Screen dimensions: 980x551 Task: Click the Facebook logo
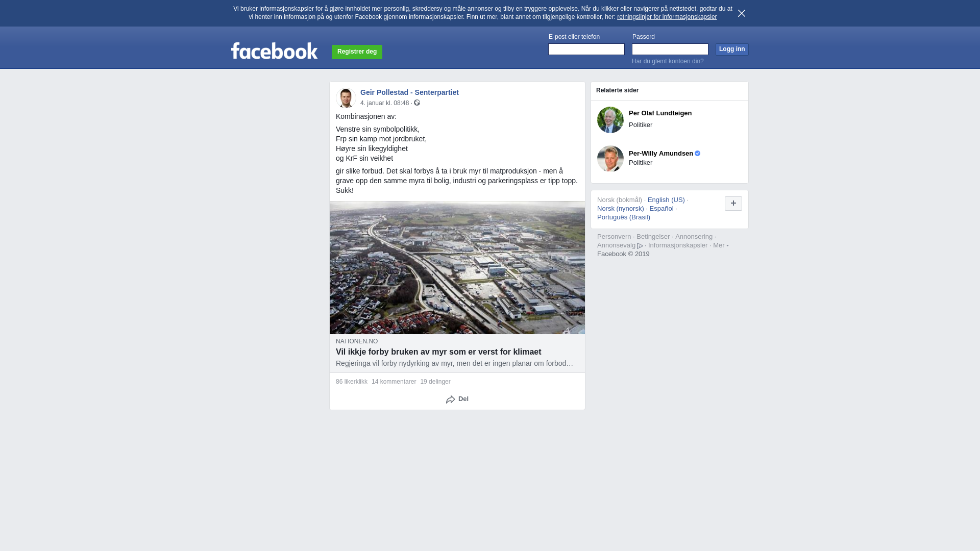coord(274,51)
